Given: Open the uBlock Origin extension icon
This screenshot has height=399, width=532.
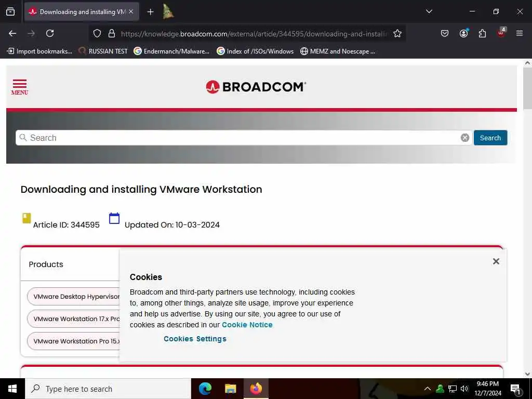Looking at the screenshot, I should [x=501, y=33].
